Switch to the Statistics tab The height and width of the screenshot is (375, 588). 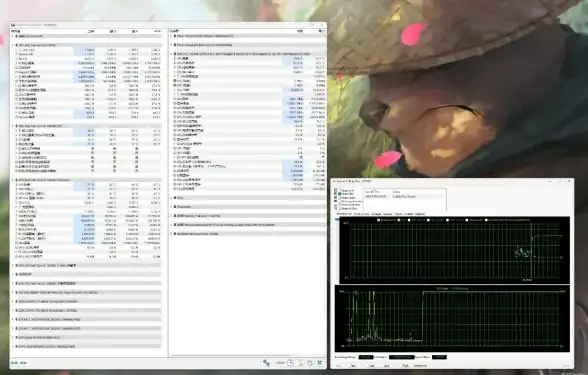[x=420, y=214]
